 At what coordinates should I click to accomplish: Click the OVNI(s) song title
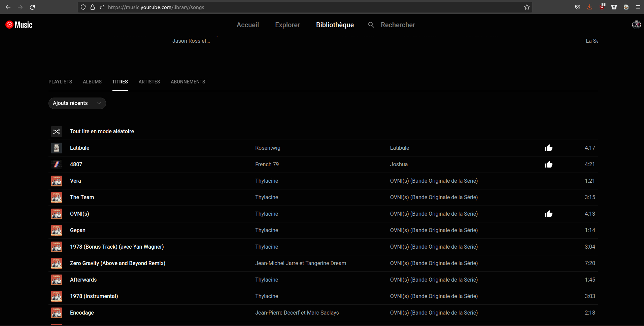point(79,214)
